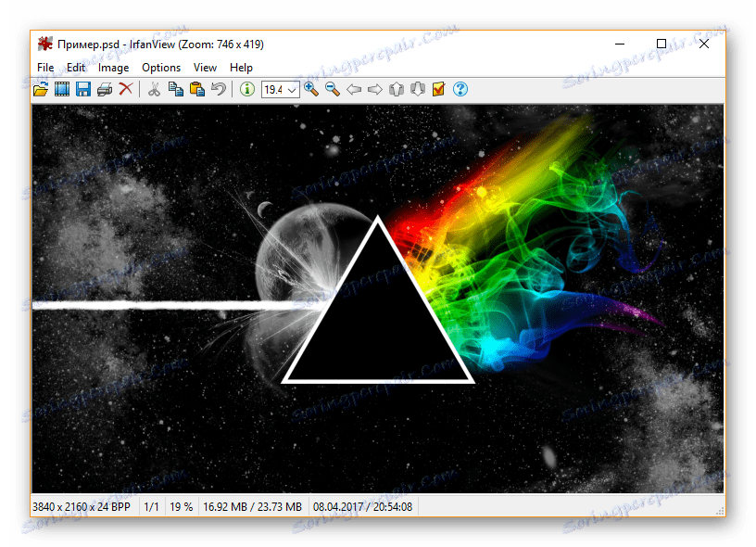This screenshot has height=547, width=756.
Task: Click the IrfanView app icon in the title bar
Action: click(x=44, y=44)
